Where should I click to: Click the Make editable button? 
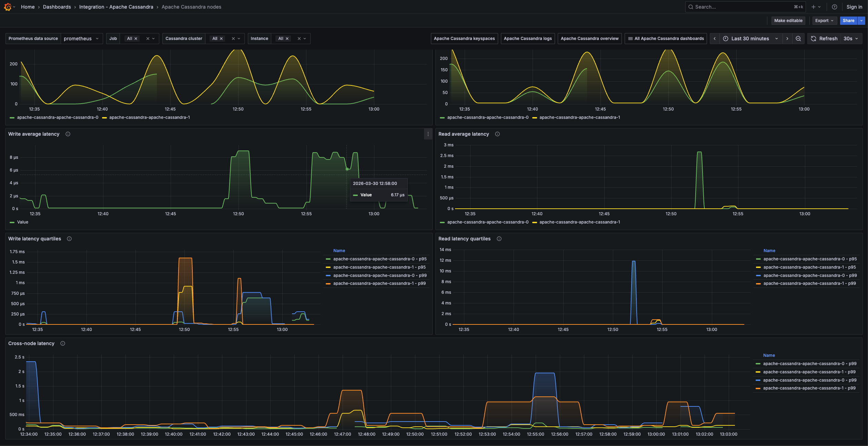pyautogui.click(x=788, y=21)
